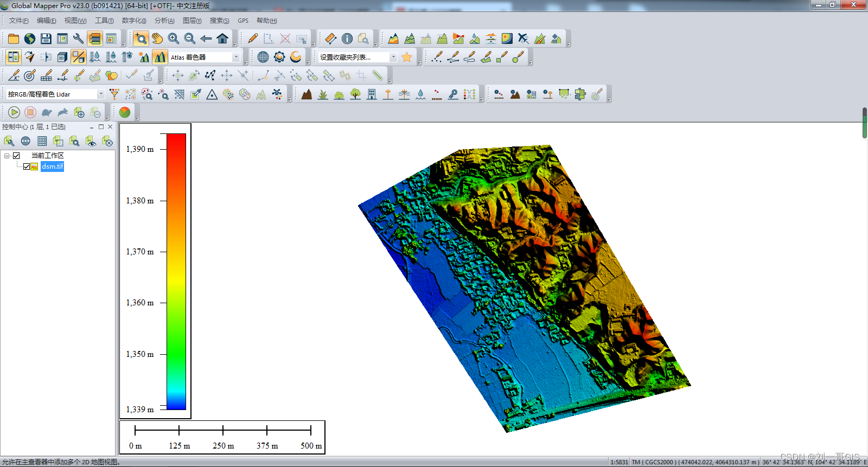Open the 搜索(S) menu
This screenshot has height=467, width=868.
click(x=219, y=21)
